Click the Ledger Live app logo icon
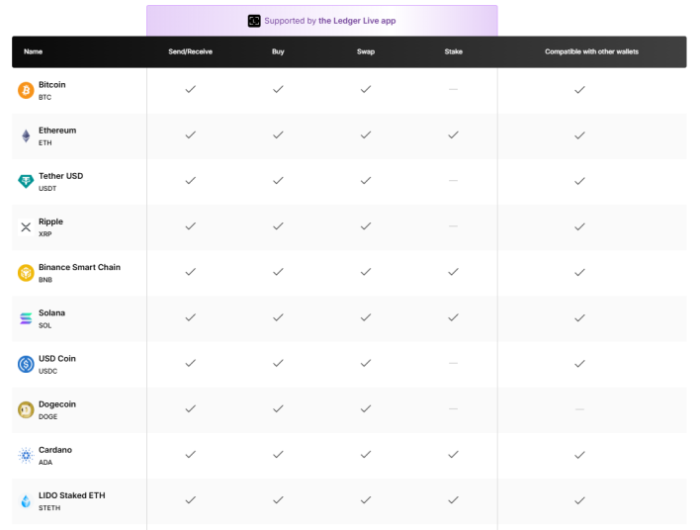Image resolution: width=700 pixels, height=530 pixels. [254, 21]
